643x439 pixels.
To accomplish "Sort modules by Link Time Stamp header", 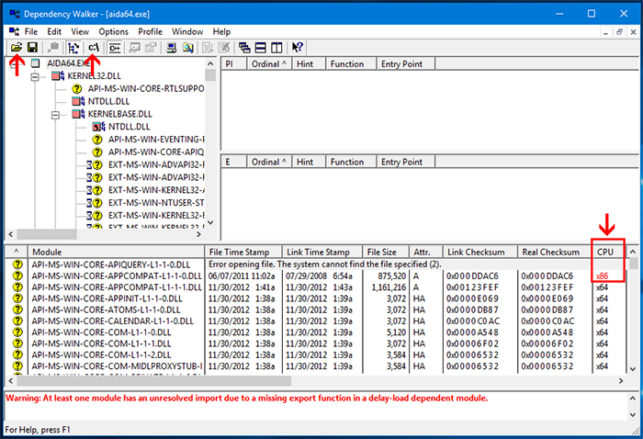I will [x=322, y=252].
